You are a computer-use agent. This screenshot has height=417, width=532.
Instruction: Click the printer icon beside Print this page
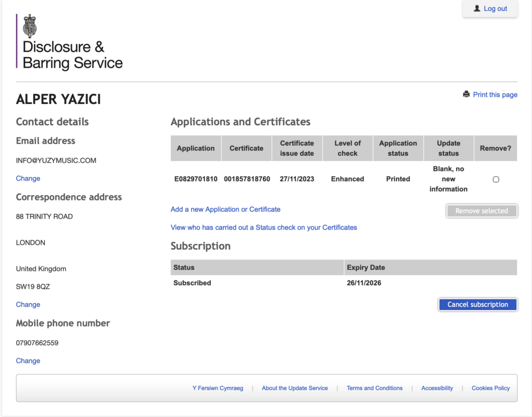pyautogui.click(x=467, y=94)
